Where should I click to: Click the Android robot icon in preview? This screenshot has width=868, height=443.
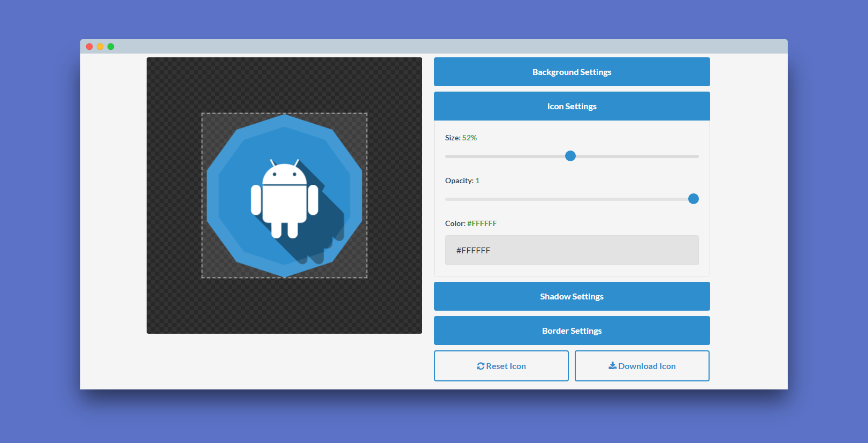(x=285, y=199)
